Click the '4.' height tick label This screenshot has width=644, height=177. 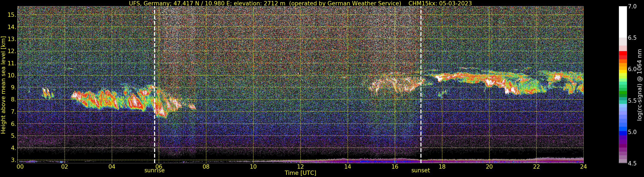pos(13,148)
